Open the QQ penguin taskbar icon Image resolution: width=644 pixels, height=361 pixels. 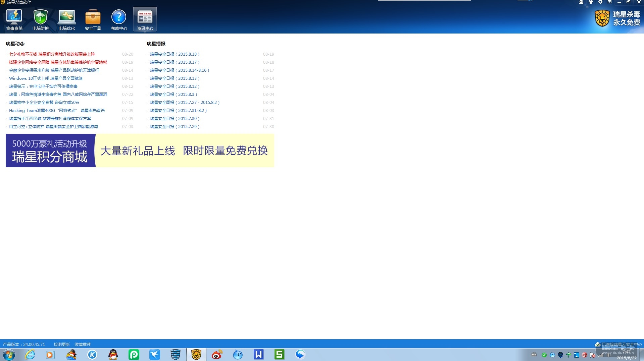113,355
